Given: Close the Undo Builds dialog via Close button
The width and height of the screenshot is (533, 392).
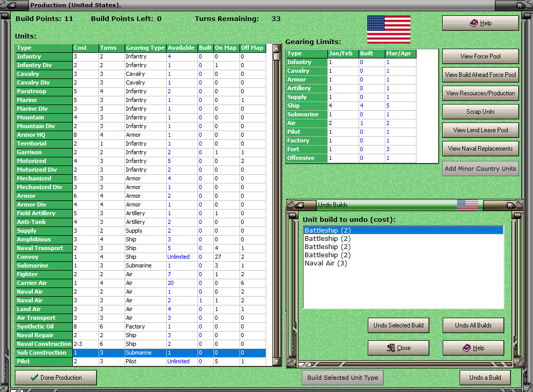Looking at the screenshot, I should [399, 348].
